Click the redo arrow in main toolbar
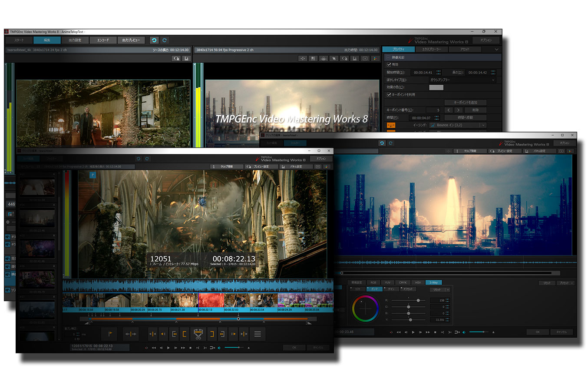Screen dimensions: 588x392 165,40
